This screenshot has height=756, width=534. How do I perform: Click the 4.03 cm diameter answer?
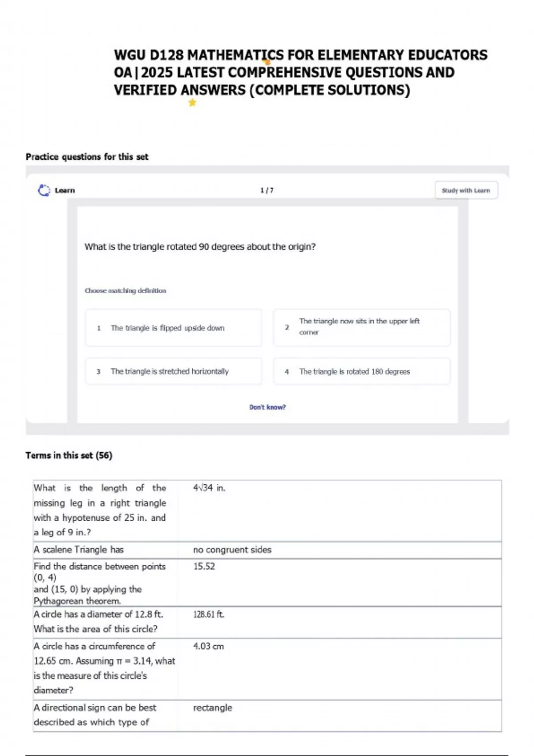click(x=208, y=646)
